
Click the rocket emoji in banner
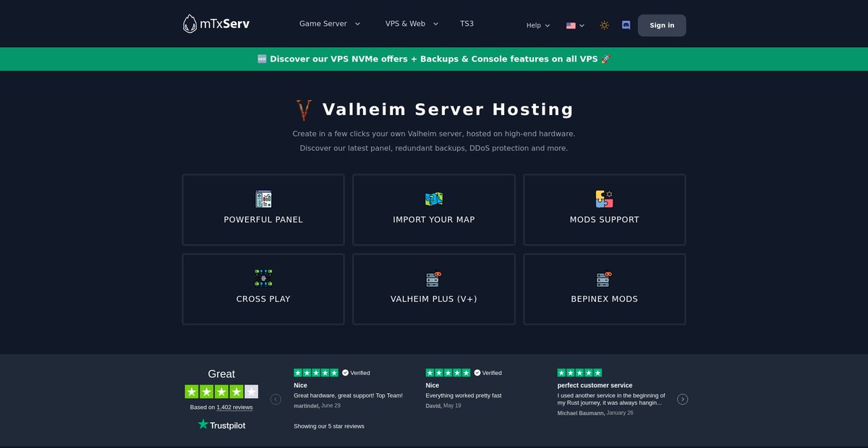(x=606, y=59)
